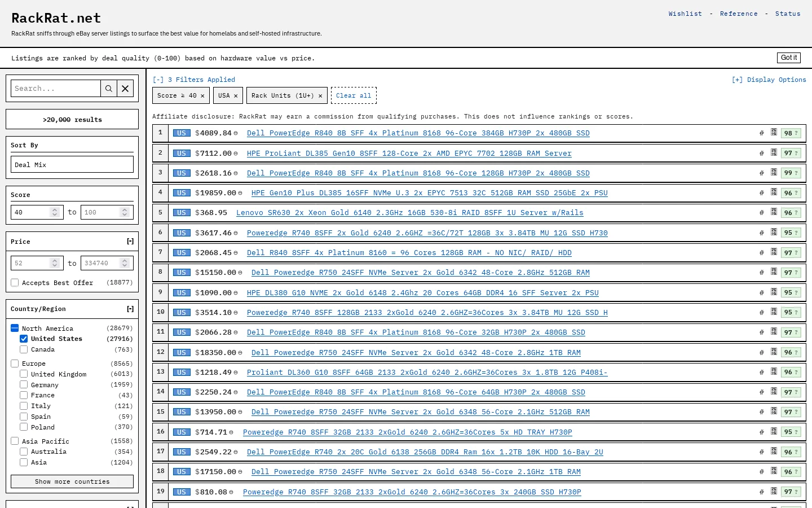Remove the USA filter chip
Viewport: 812px width, 508px height.
click(x=236, y=96)
